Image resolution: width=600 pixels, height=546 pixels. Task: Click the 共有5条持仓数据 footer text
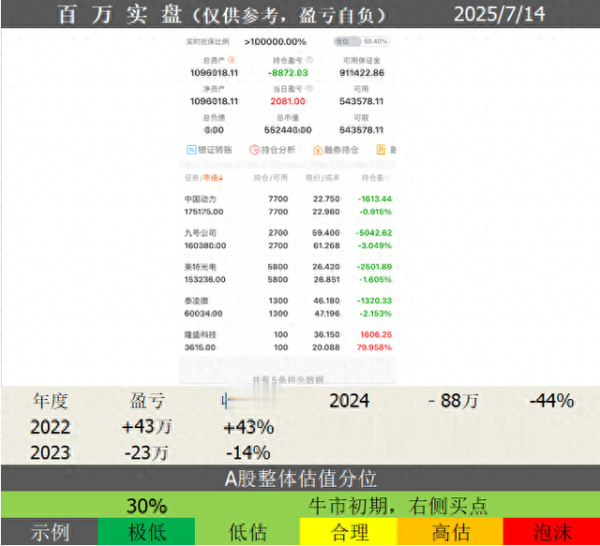(x=288, y=380)
